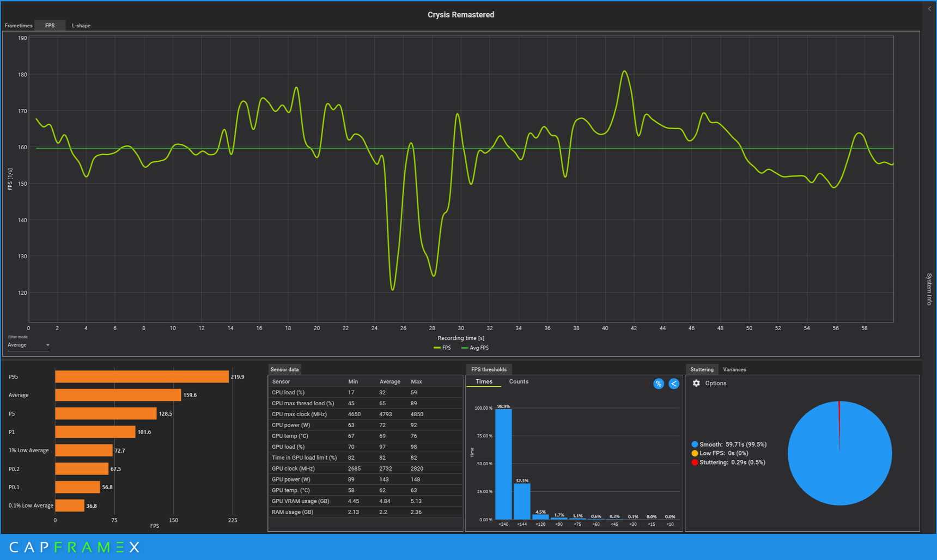Click the P1 bar showing 101.6
Viewport: 937px width, 560px height.
[x=95, y=432]
